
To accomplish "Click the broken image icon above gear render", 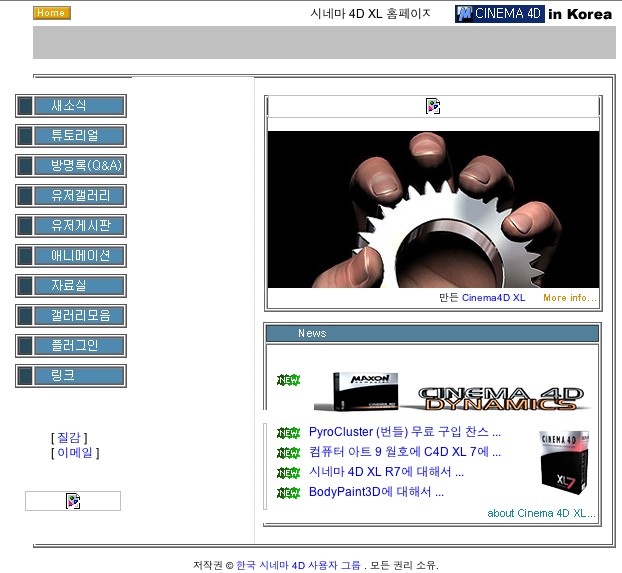I will [x=433, y=106].
